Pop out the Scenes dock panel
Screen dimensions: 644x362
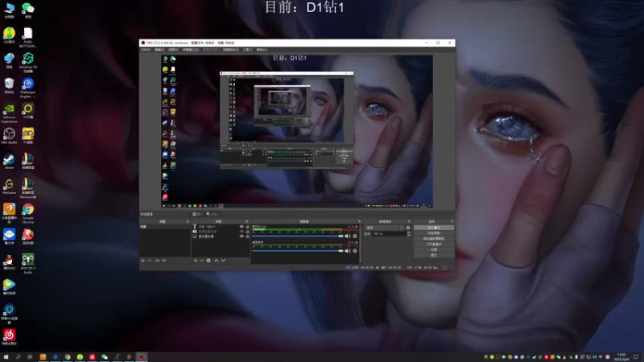pos(188,222)
